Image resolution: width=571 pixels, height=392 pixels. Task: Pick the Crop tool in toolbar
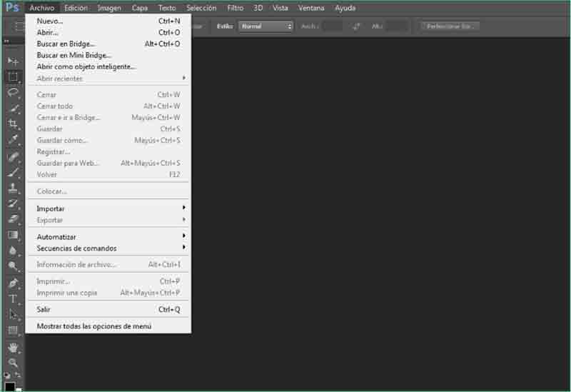pyautogui.click(x=12, y=124)
